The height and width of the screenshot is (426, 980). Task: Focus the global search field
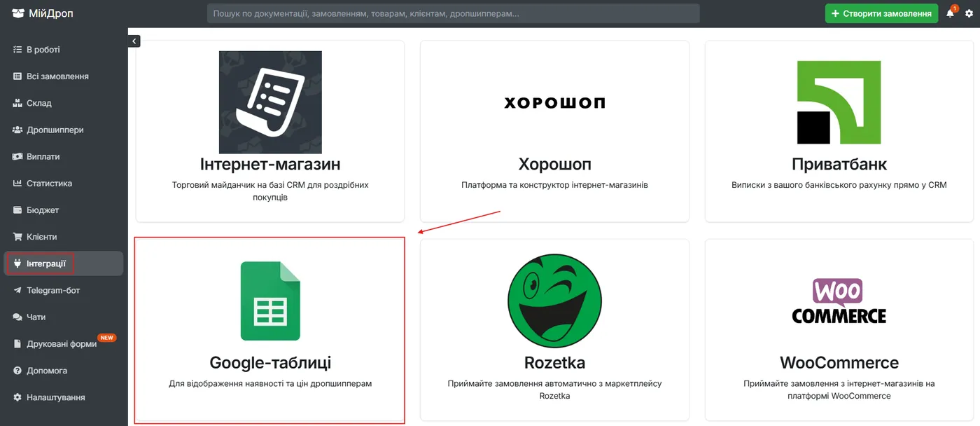click(454, 13)
